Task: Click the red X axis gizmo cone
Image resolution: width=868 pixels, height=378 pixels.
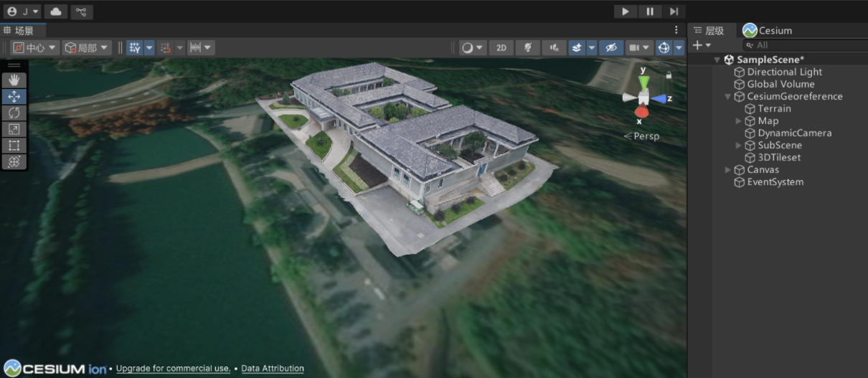Action: click(642, 112)
